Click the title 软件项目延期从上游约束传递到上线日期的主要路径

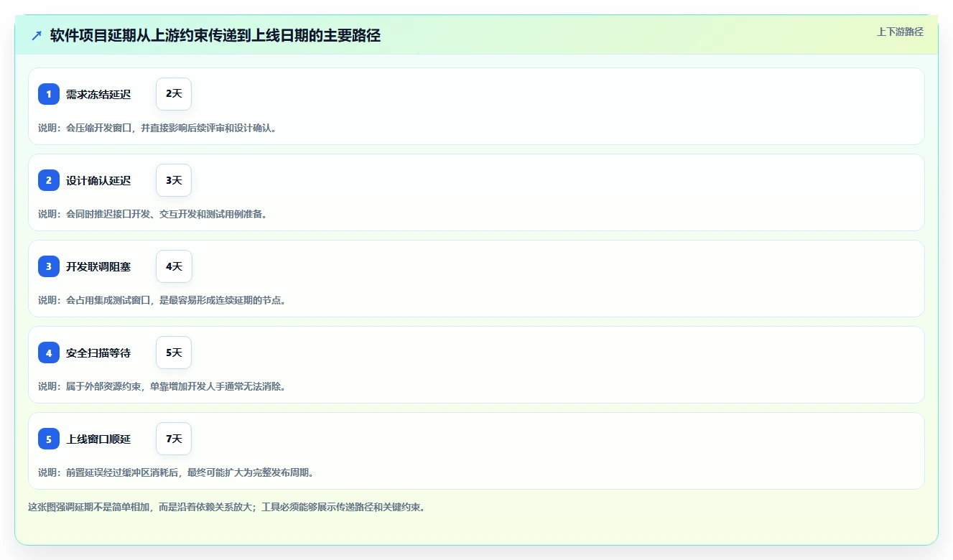click(215, 35)
